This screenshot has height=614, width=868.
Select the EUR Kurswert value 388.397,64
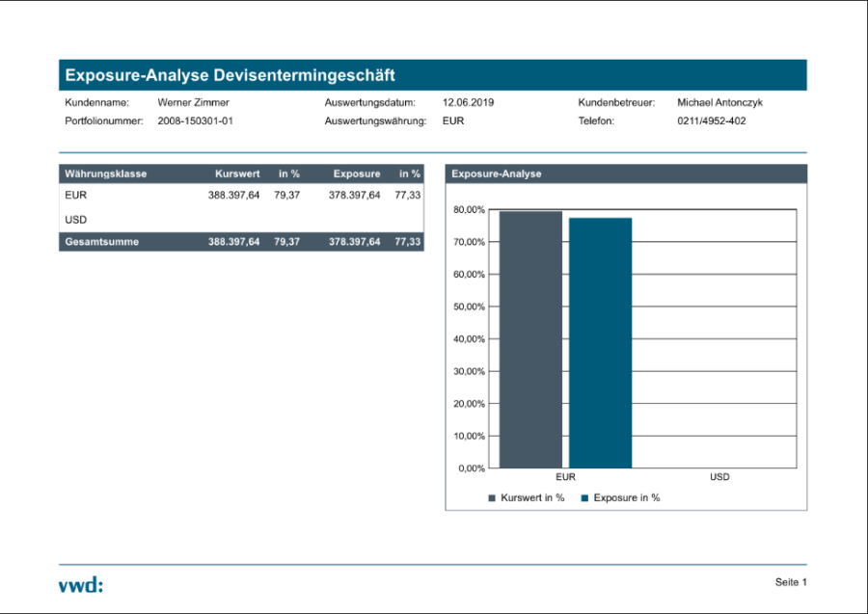[x=233, y=195]
